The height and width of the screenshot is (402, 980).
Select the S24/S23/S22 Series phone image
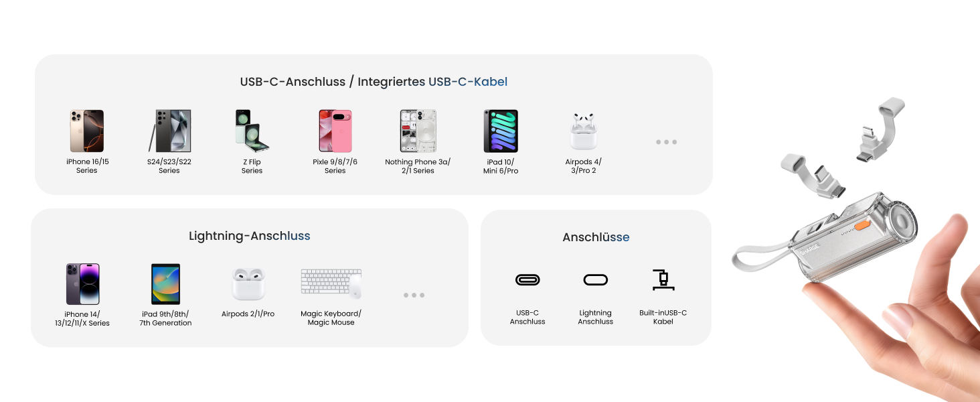(x=169, y=131)
